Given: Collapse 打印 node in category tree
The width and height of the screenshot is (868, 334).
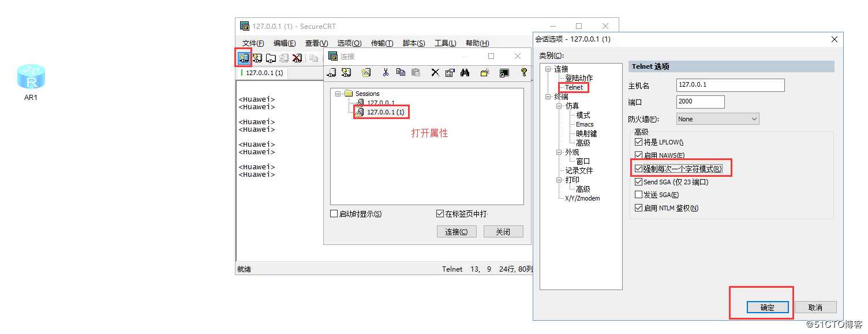Looking at the screenshot, I should pos(559,180).
